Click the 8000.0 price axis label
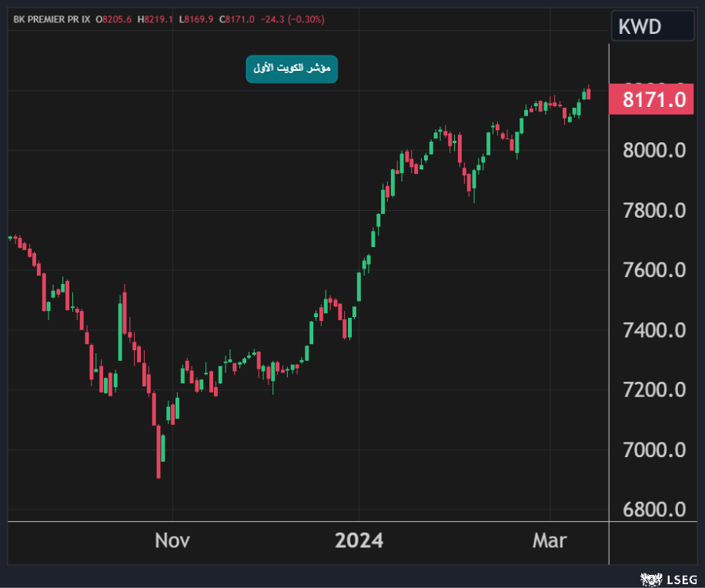 click(653, 150)
